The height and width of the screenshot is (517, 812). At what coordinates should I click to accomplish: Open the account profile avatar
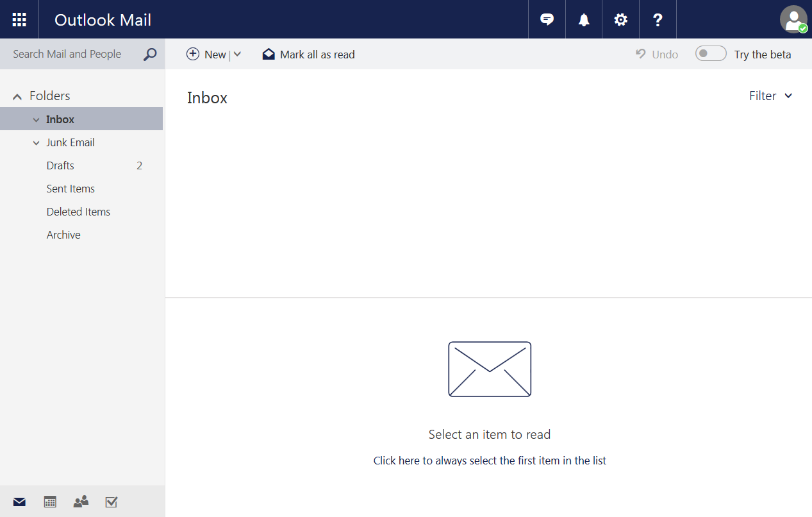click(x=793, y=19)
